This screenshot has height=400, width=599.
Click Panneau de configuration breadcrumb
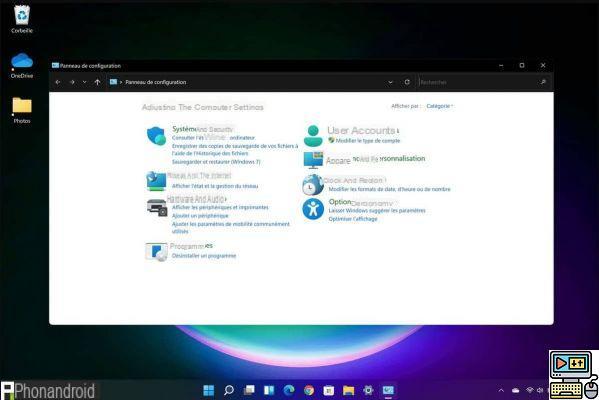pyautogui.click(x=155, y=82)
